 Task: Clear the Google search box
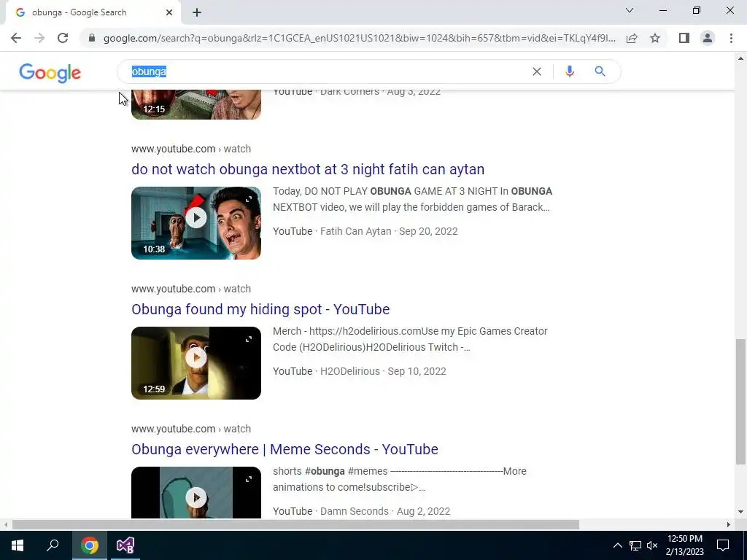[536, 71]
